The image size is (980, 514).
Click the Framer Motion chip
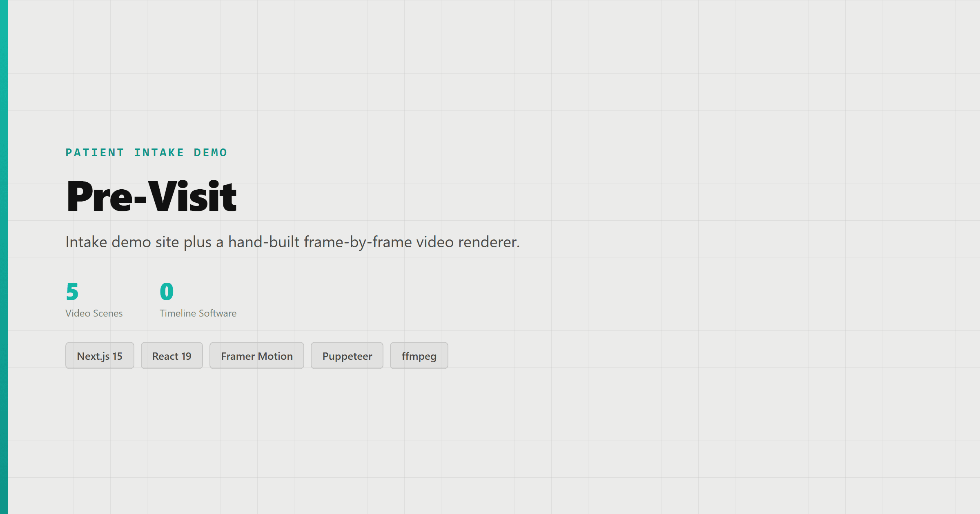tap(257, 356)
